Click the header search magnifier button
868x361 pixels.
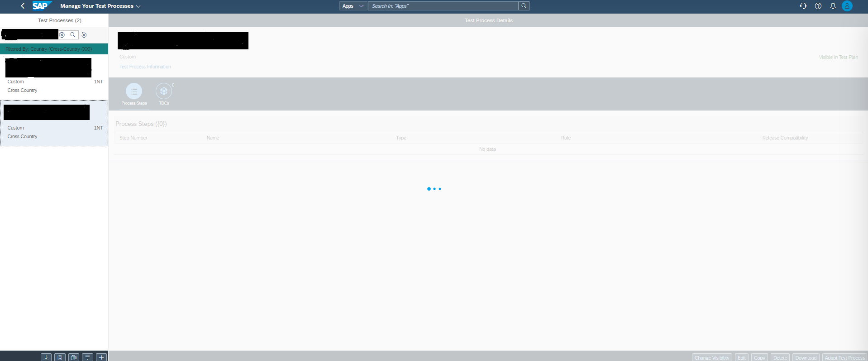tap(524, 6)
